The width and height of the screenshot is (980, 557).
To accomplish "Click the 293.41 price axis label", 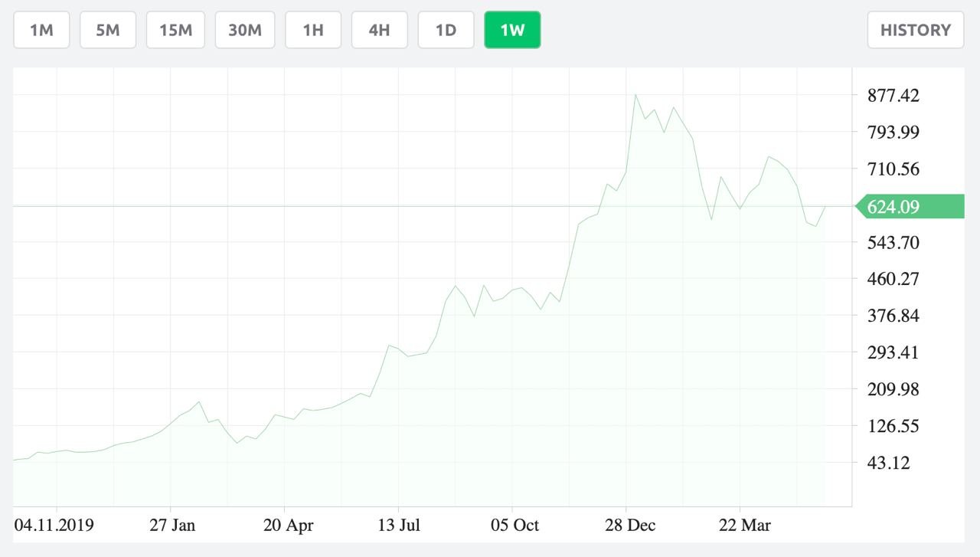I will (893, 352).
